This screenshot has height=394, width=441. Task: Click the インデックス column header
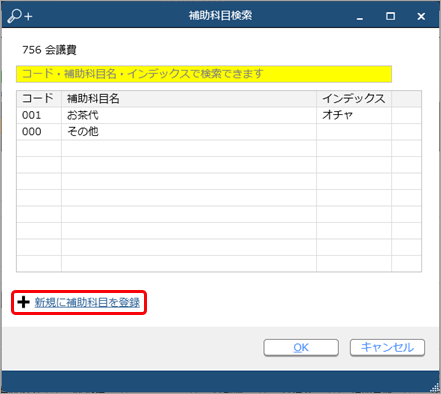(x=354, y=99)
